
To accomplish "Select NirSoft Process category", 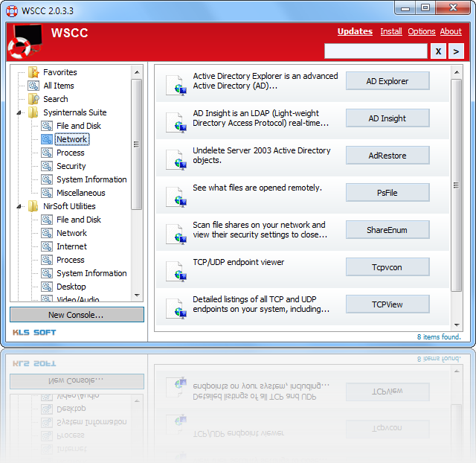I will (71, 260).
